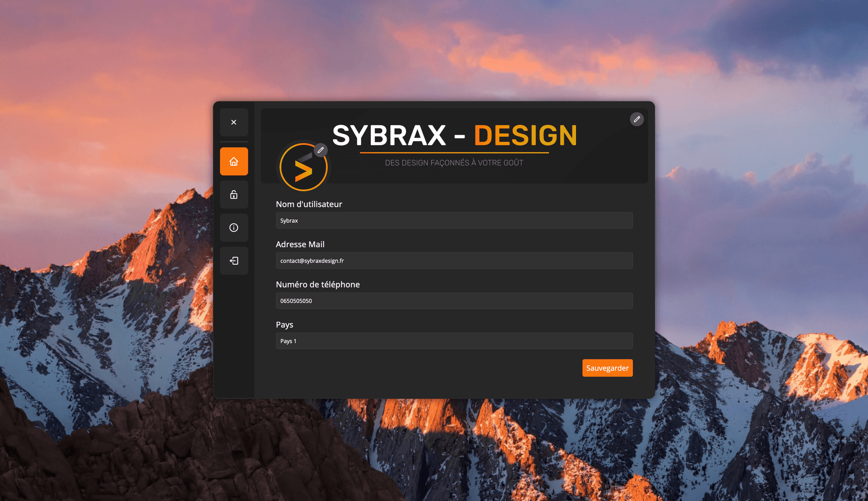Edit the banner with top-right pencil

(x=637, y=119)
